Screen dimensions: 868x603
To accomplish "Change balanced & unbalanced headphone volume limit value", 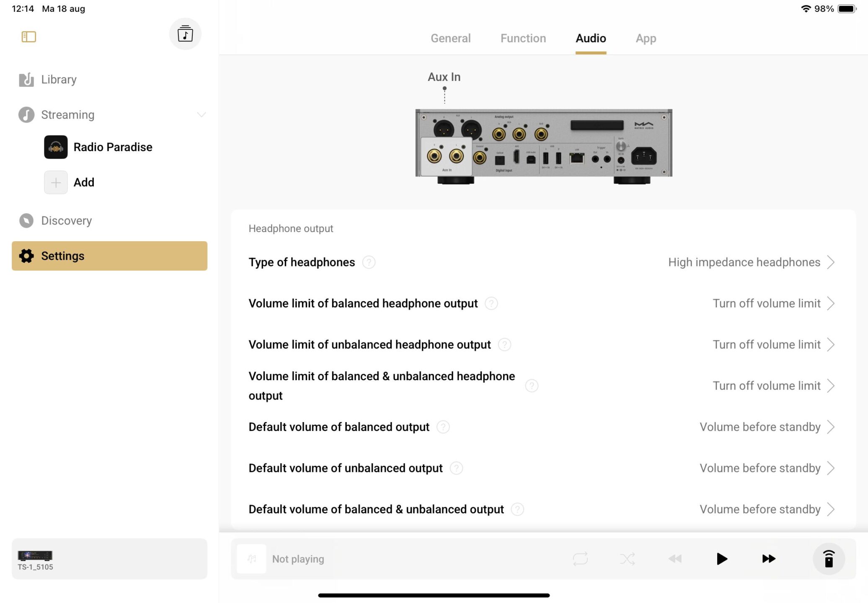I will (774, 386).
